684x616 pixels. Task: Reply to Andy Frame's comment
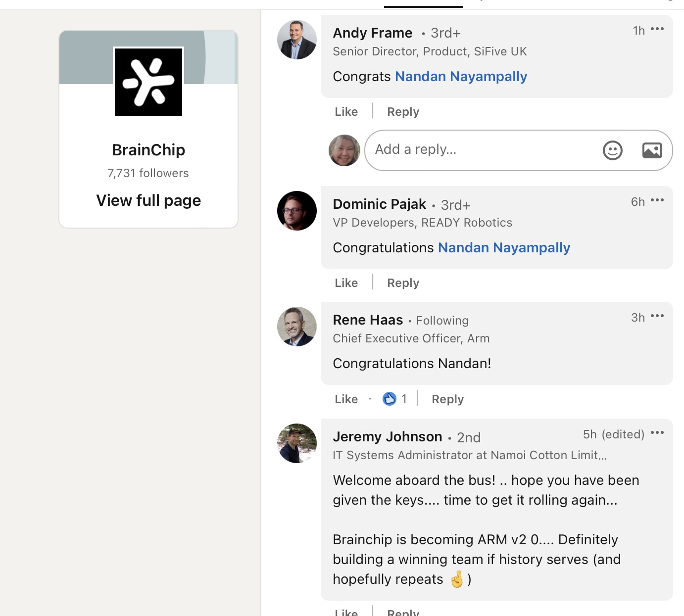pos(403,112)
